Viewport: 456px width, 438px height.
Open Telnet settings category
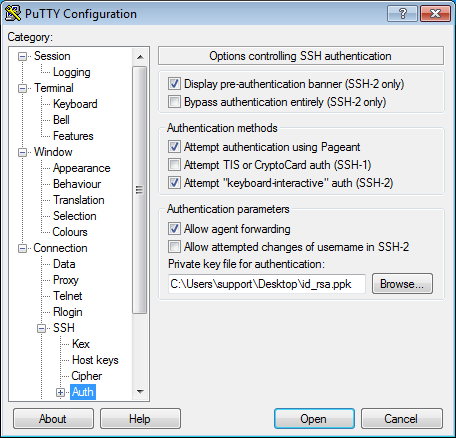click(67, 296)
